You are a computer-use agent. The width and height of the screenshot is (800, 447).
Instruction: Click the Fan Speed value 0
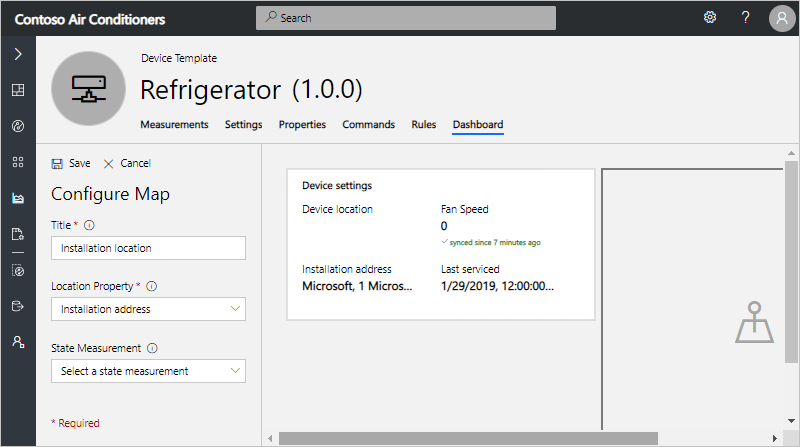[444, 226]
